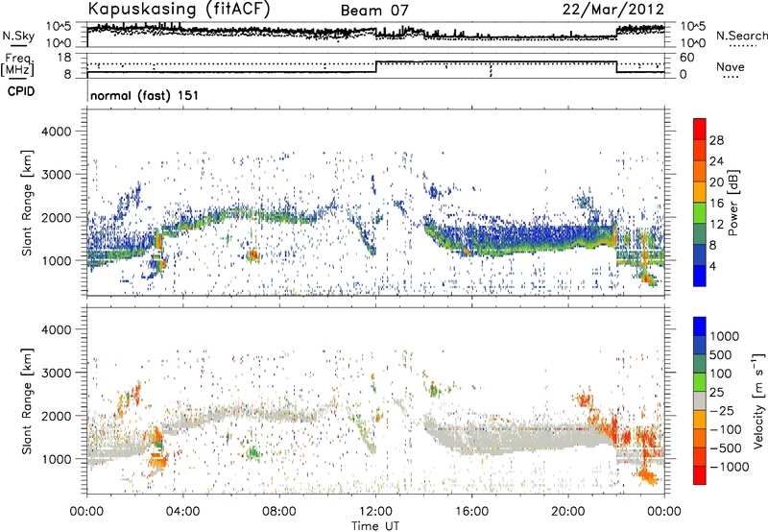Image resolution: width=768 pixels, height=532 pixels.
Task: Pick the red bottom segment of velocity colorbar
Action: click(x=700, y=475)
